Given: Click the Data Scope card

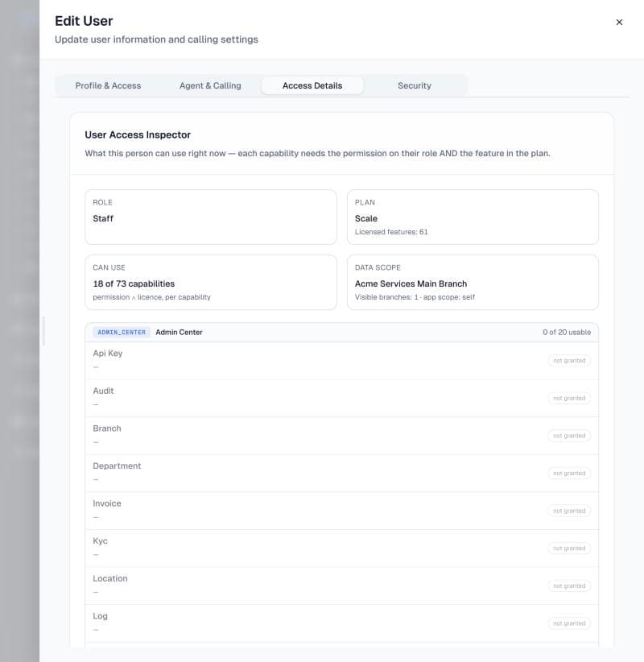Looking at the screenshot, I should [473, 282].
